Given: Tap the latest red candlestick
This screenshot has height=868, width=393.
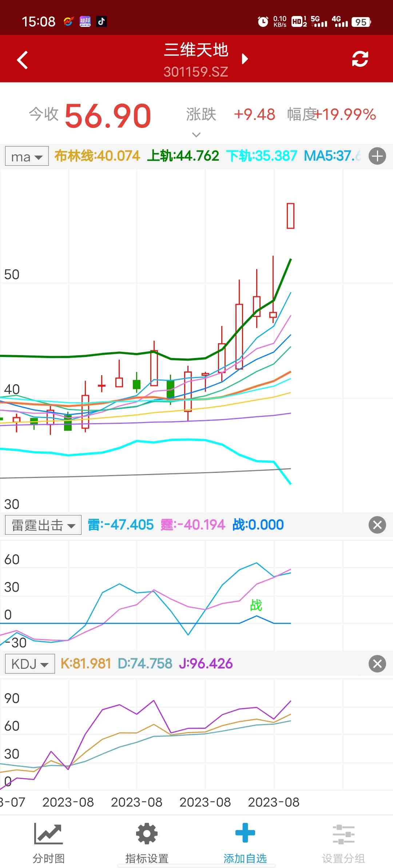Looking at the screenshot, I should click(290, 216).
